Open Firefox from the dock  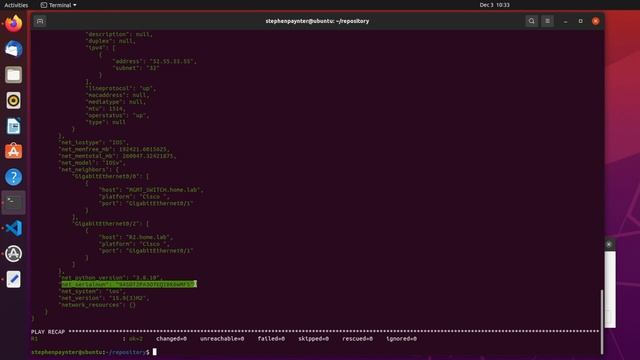pyautogui.click(x=13, y=23)
